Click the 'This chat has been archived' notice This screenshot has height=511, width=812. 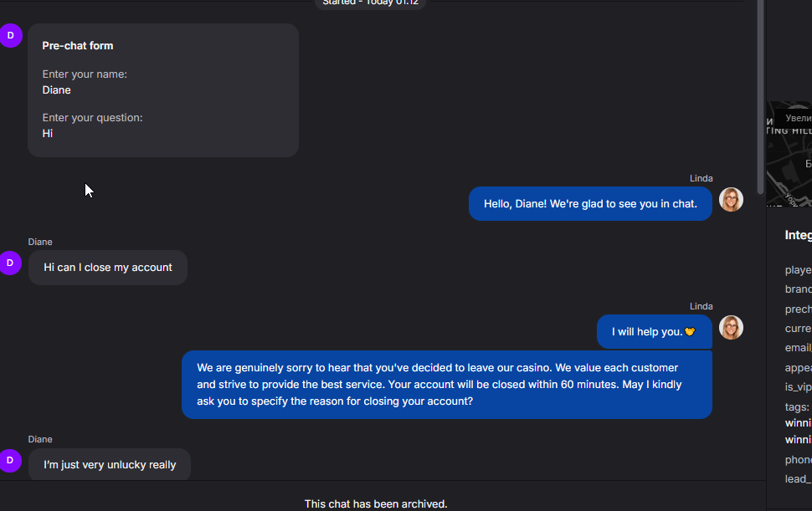coord(376,503)
